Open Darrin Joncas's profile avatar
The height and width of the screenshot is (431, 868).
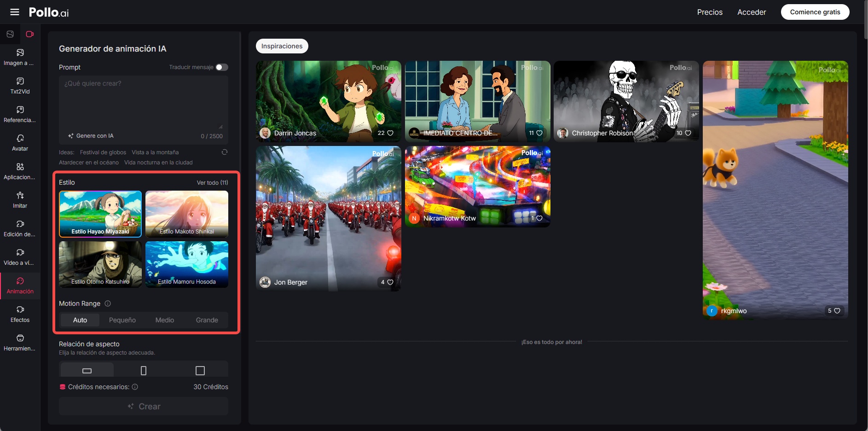click(265, 133)
